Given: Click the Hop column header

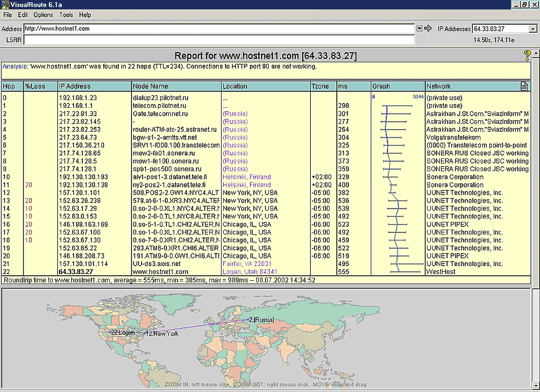Looking at the screenshot, I should click(x=12, y=86).
